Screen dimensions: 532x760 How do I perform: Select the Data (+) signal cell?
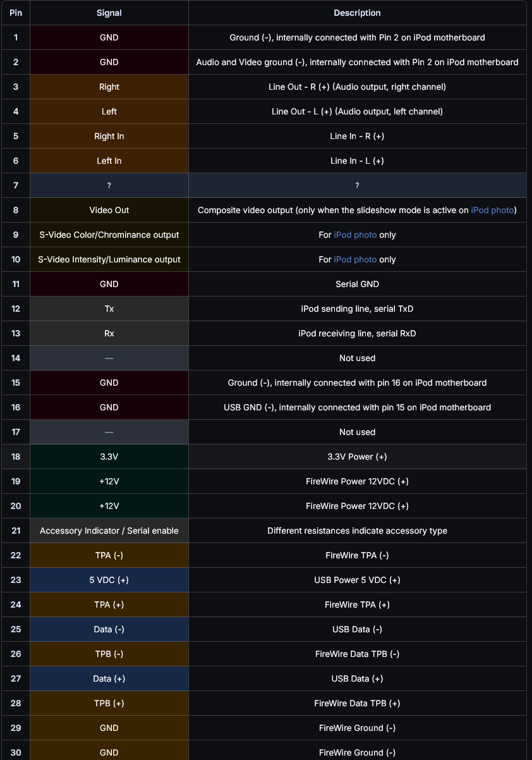click(x=109, y=678)
